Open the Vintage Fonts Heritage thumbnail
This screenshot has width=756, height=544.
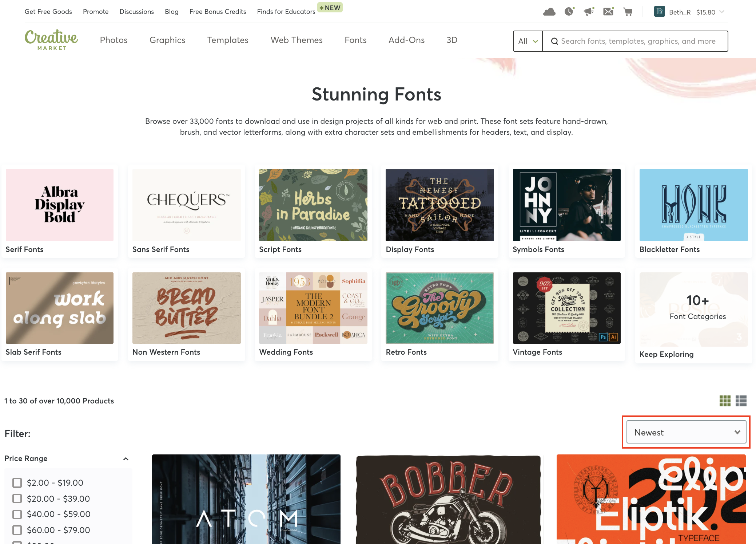pos(567,308)
